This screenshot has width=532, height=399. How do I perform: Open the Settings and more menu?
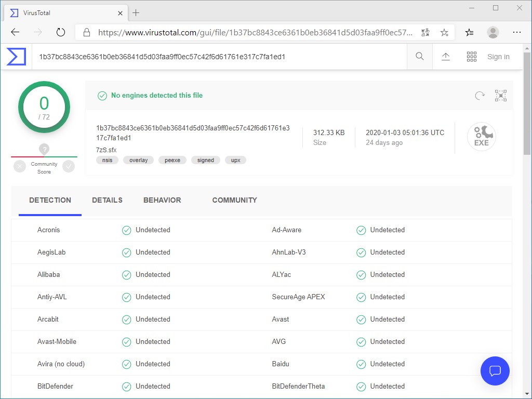[517, 32]
